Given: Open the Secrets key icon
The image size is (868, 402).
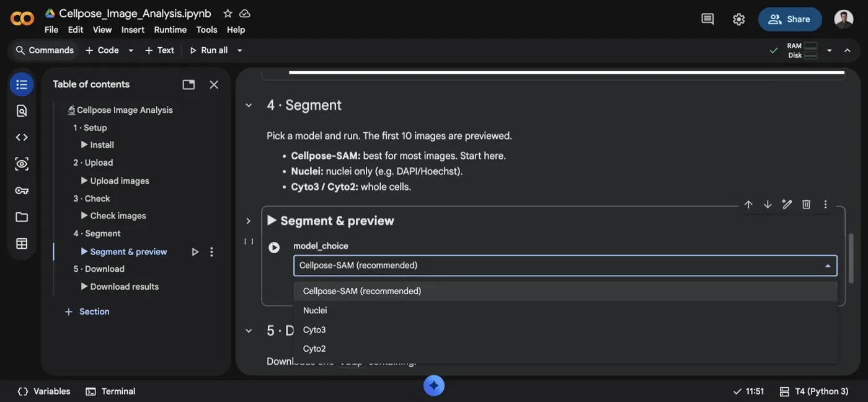Looking at the screenshot, I should pos(22,190).
